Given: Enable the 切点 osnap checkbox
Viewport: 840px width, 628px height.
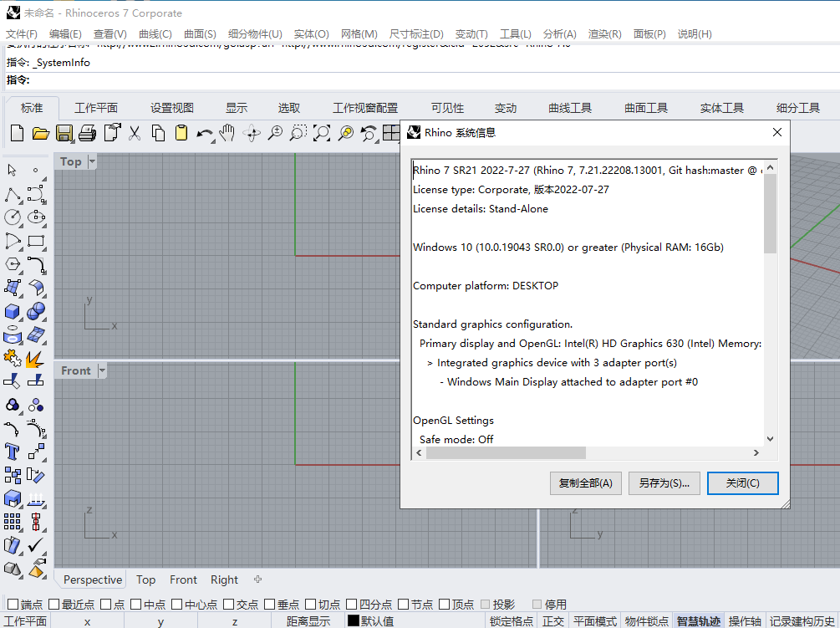Looking at the screenshot, I should click(311, 605).
